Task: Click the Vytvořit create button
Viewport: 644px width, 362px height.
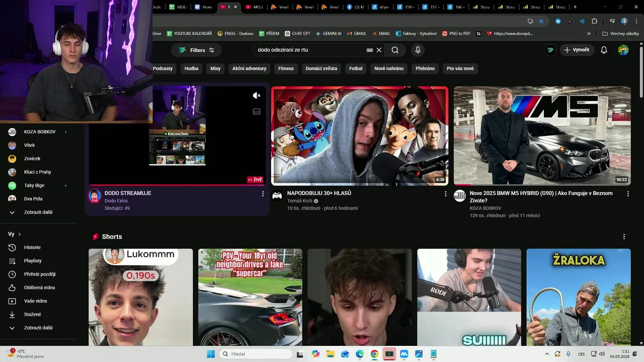Action: point(577,50)
